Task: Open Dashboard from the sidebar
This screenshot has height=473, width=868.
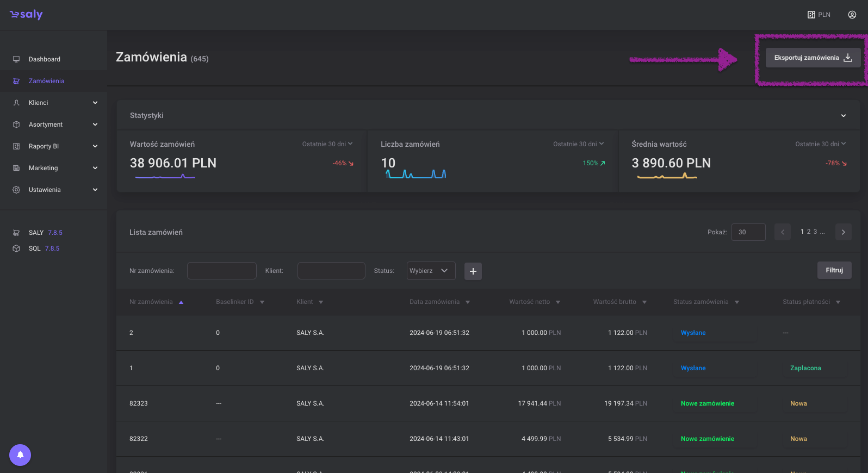Action: pyautogui.click(x=45, y=59)
